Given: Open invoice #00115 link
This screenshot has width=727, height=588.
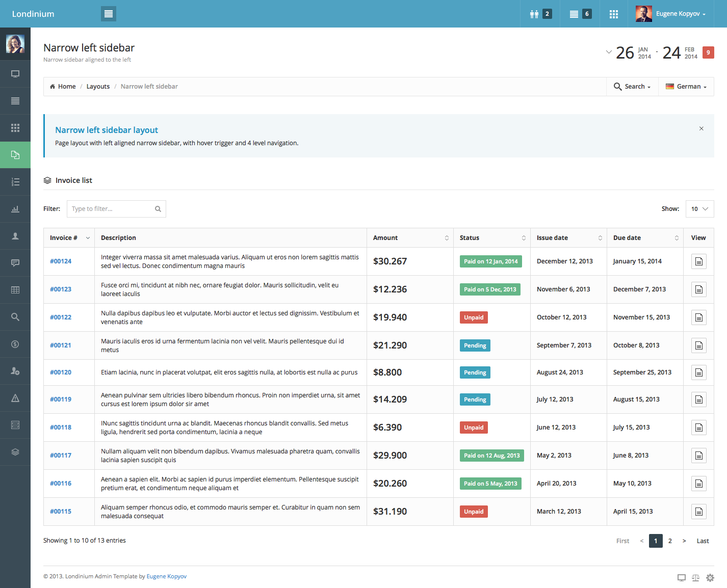Looking at the screenshot, I should tap(61, 512).
